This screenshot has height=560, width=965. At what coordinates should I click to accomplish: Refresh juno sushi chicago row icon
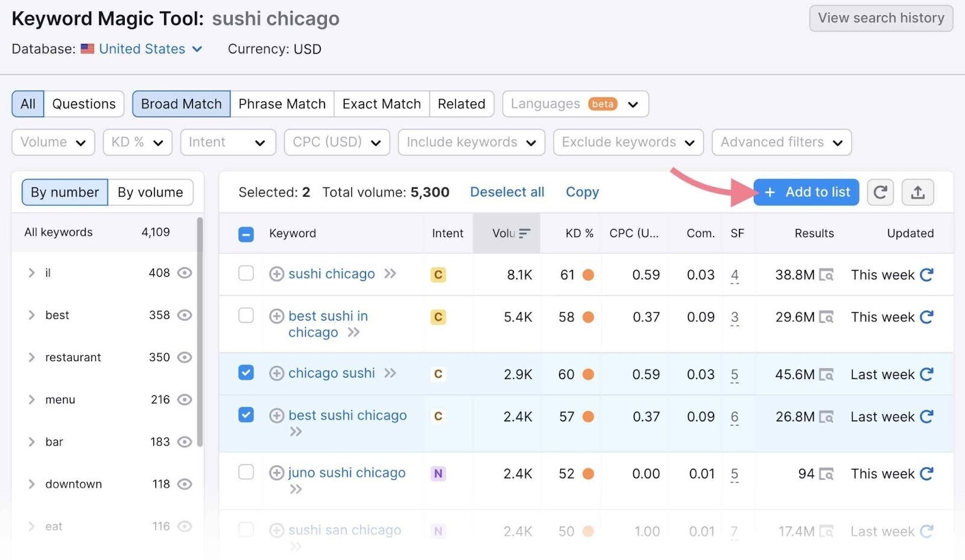point(926,474)
